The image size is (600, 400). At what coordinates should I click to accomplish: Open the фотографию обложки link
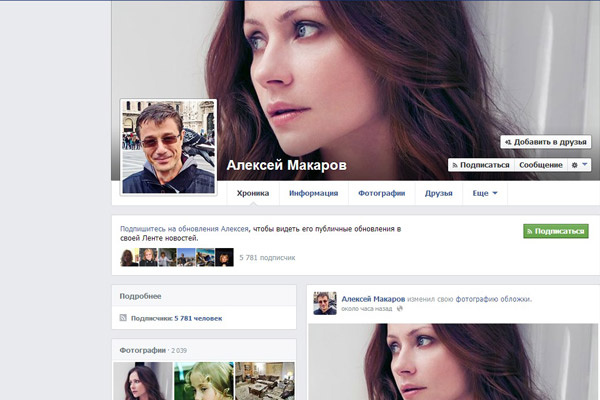coord(493,299)
